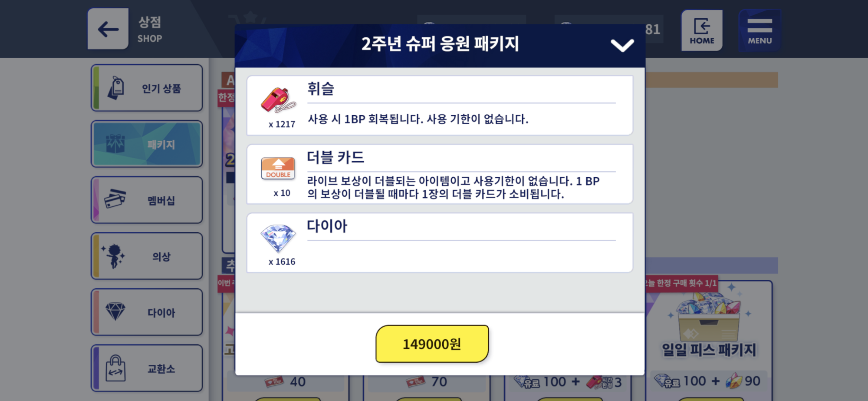
Task: Tap the back arrow next to SHOP
Action: (108, 29)
